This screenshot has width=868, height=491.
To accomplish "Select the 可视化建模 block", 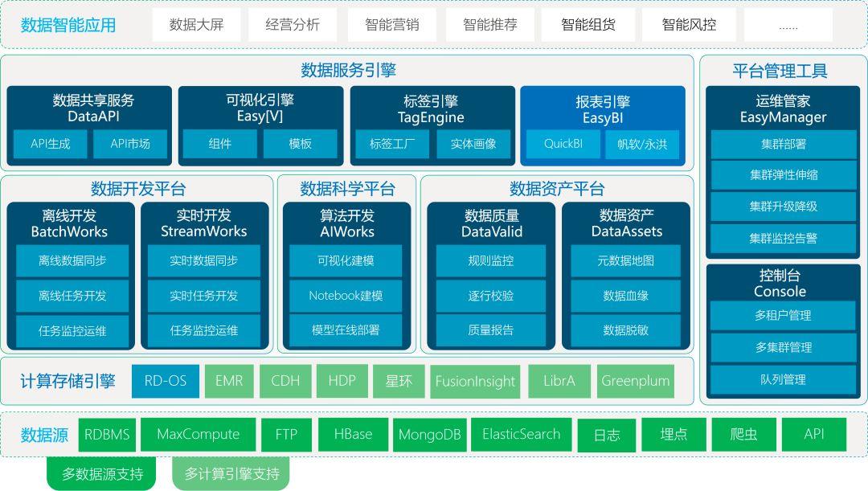I will 346,260.
